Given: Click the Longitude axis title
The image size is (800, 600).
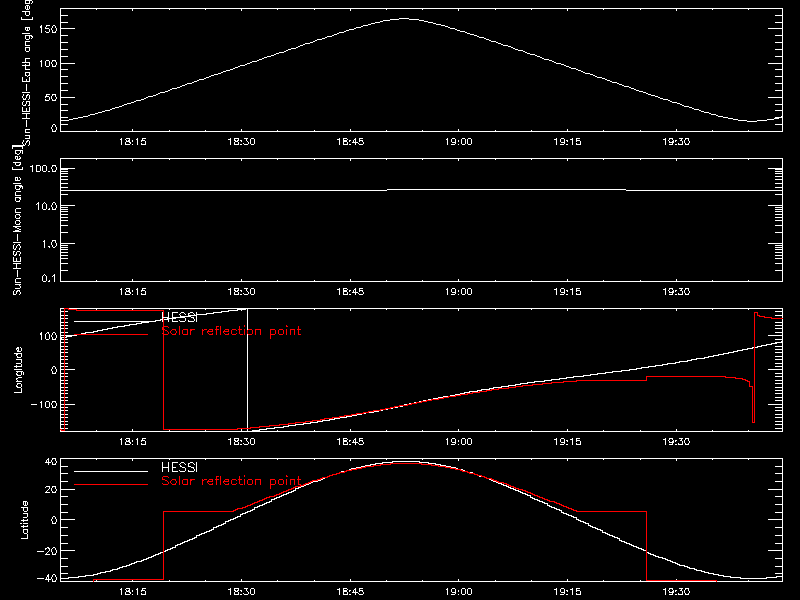Looking at the screenshot, I should (x=18, y=370).
